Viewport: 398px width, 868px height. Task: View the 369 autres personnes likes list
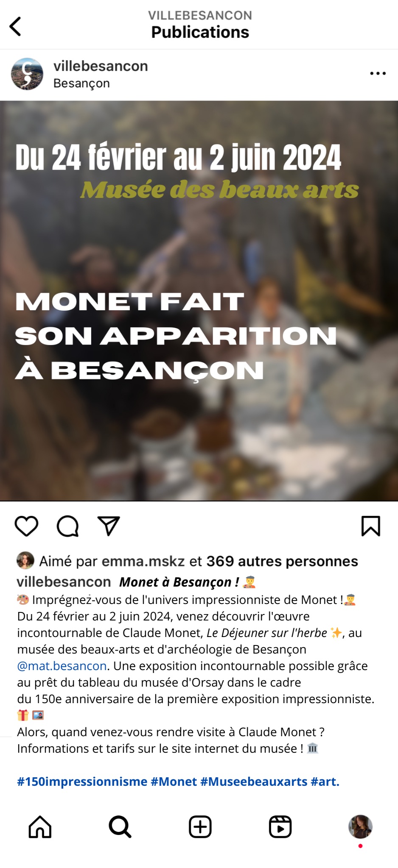pos(282,561)
